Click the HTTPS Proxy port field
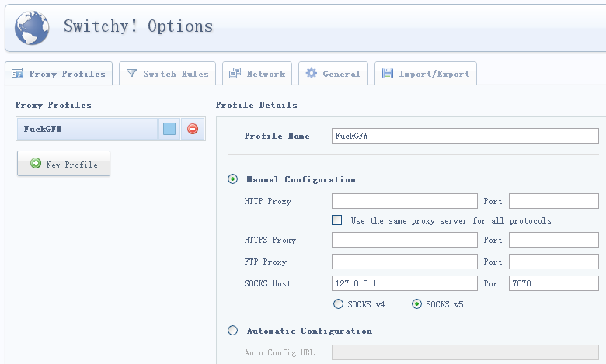The width and height of the screenshot is (606, 364). click(553, 240)
